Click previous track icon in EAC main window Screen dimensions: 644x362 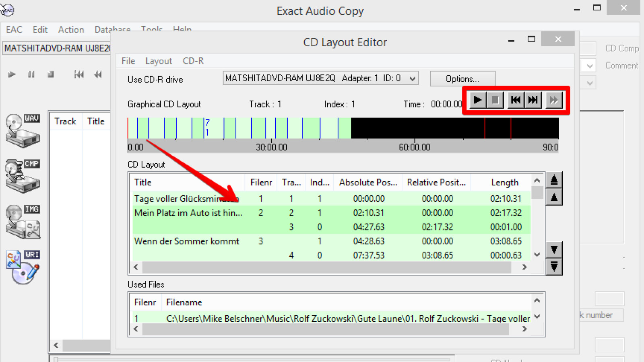pos(79,74)
